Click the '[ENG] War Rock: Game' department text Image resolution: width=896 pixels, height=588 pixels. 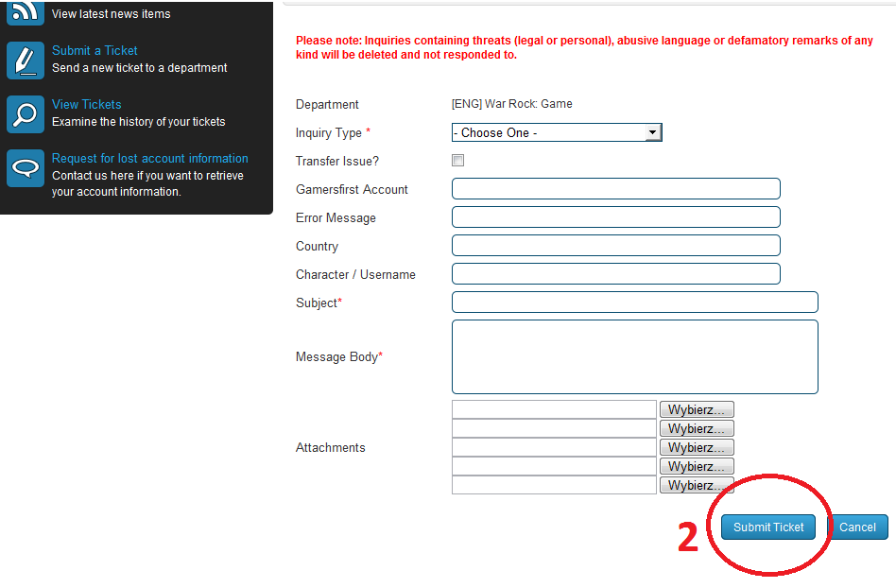(512, 104)
